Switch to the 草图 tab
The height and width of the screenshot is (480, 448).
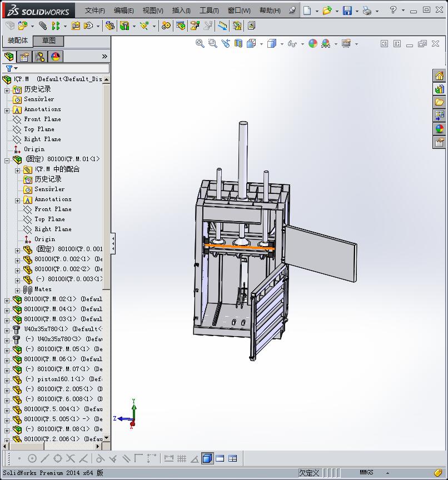pos(48,41)
